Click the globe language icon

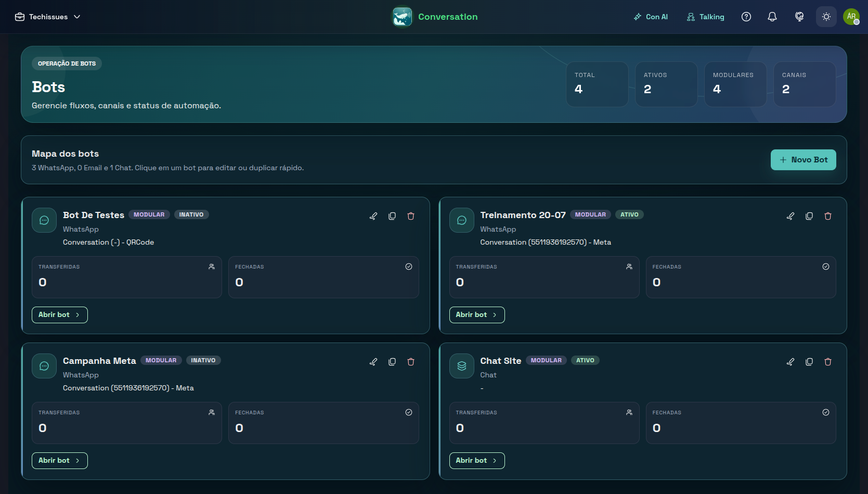coord(799,17)
